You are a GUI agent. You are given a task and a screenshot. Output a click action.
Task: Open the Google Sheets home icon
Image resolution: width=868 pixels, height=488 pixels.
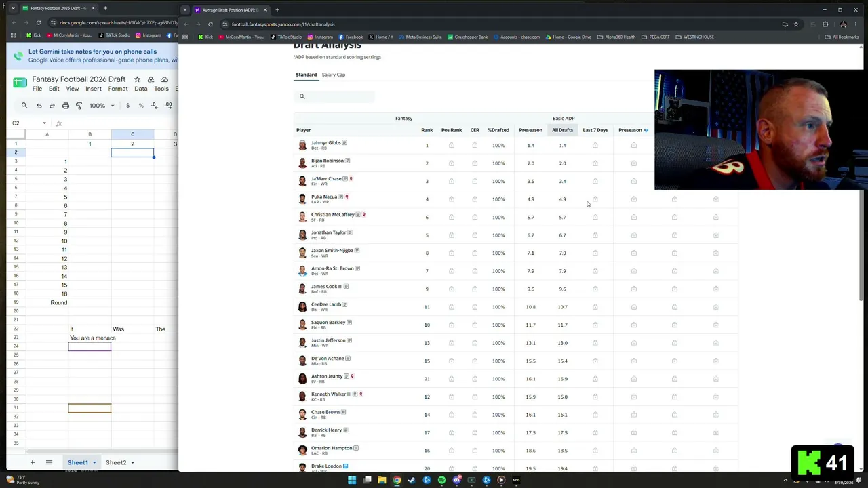click(20, 83)
